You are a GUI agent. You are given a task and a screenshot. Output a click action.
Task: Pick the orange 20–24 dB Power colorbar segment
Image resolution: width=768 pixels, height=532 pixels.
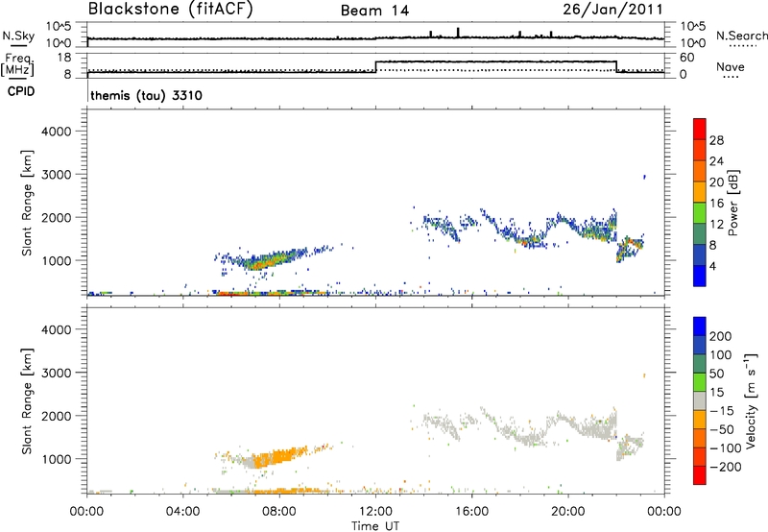coord(700,171)
